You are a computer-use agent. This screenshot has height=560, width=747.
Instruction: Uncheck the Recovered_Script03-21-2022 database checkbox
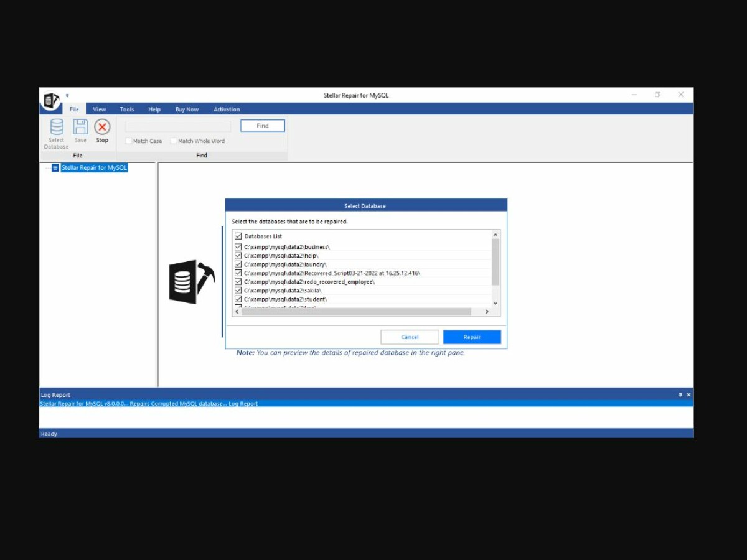click(238, 273)
